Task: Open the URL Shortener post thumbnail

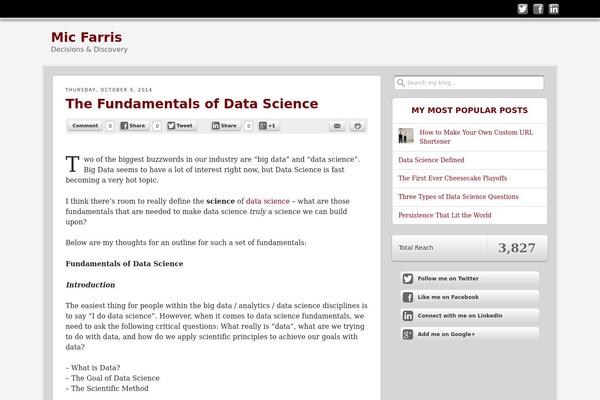Action: tap(406, 136)
